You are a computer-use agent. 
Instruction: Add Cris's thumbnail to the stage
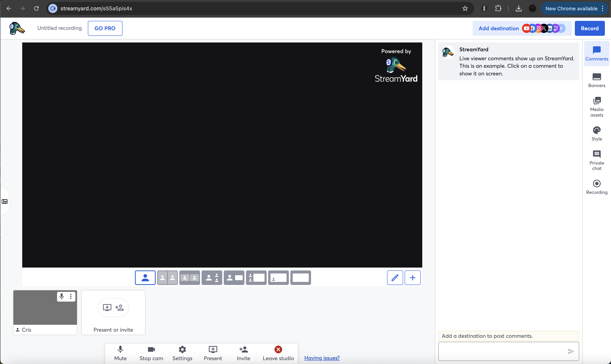[x=45, y=308]
